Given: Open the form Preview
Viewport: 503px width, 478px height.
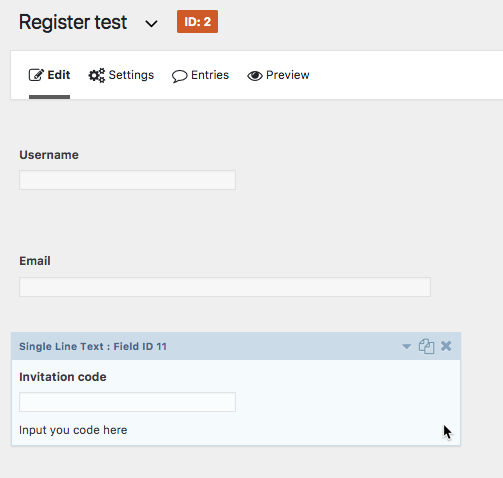Looking at the screenshot, I should click(278, 75).
